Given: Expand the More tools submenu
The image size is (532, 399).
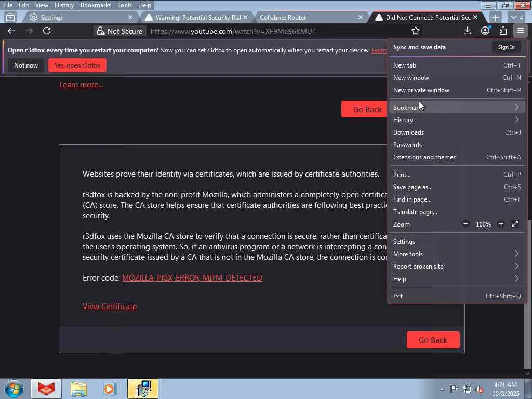Looking at the screenshot, I should coord(457,254).
